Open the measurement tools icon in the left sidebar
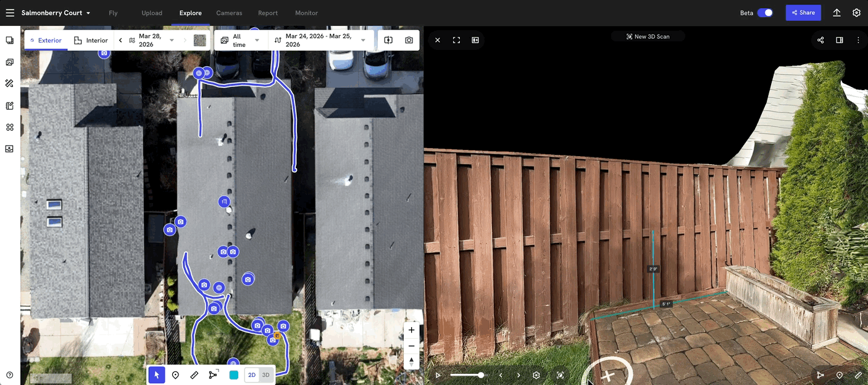This screenshot has height=385, width=868. pos(10,83)
